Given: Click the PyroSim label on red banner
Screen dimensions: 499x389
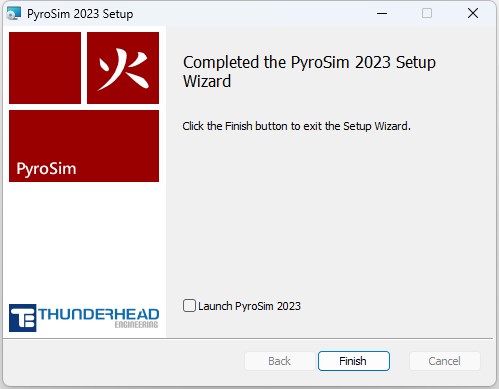Looking at the screenshot, I should point(46,169).
